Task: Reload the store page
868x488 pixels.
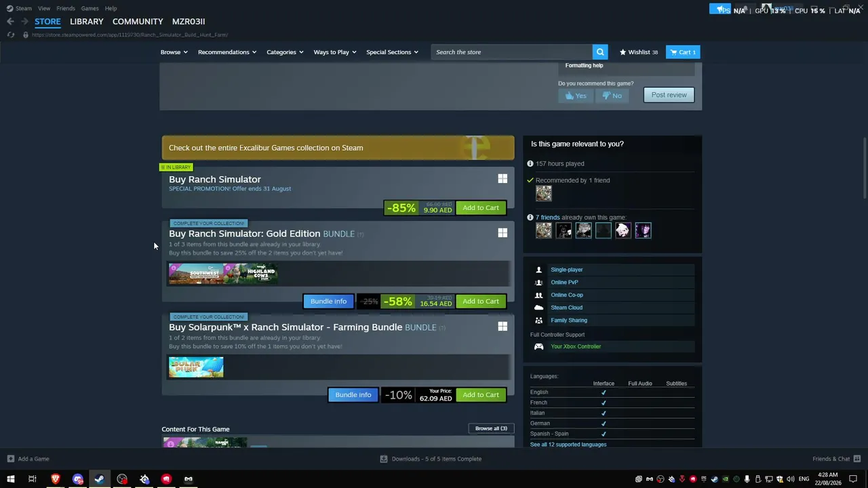Action: 10,35
